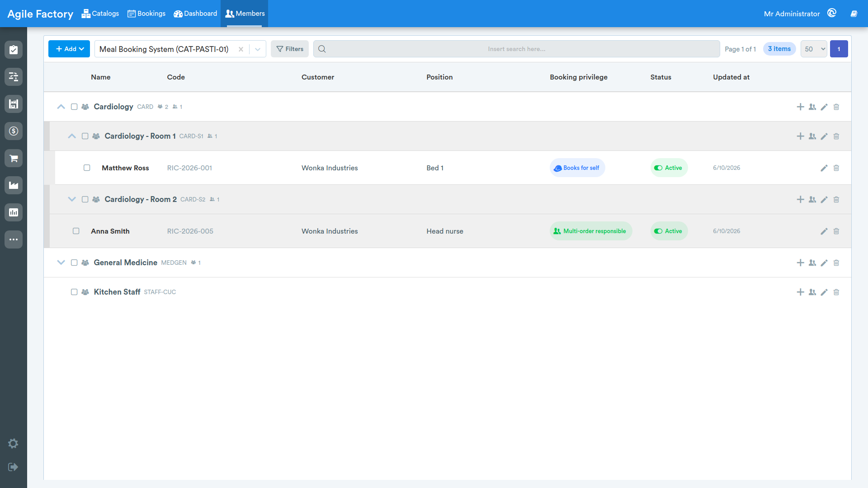Go to the Dashboard tab
The width and height of the screenshot is (868, 488).
(195, 14)
